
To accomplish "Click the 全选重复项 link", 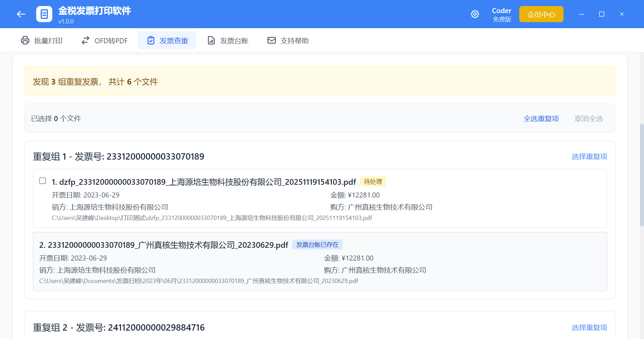I will pyautogui.click(x=541, y=119).
